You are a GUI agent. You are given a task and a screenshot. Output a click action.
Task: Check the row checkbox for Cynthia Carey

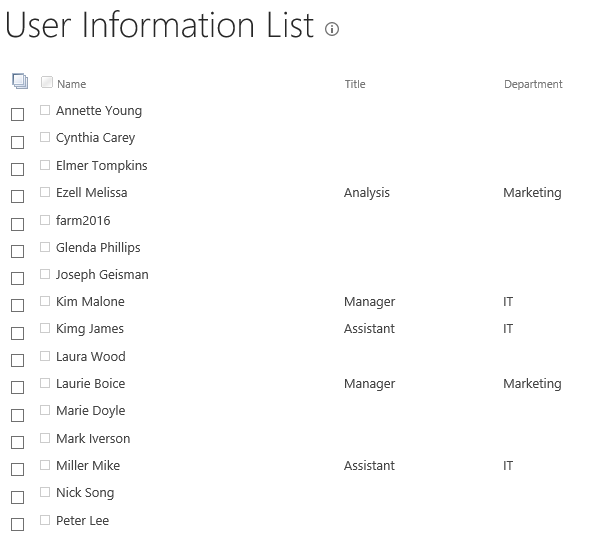[17, 142]
